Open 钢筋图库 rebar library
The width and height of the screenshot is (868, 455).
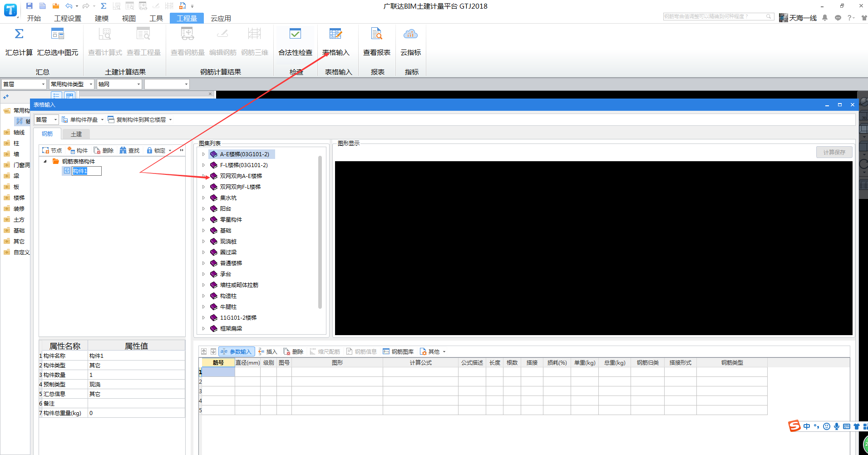(398, 351)
